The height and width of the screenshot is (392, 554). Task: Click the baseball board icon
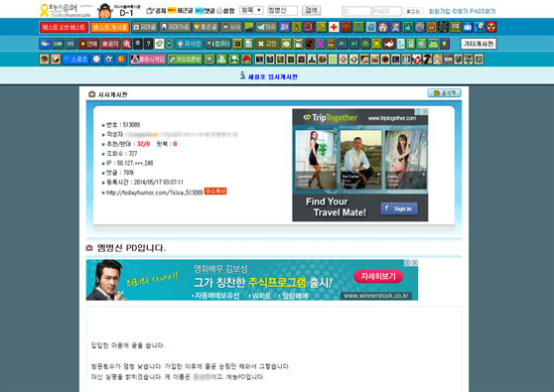tap(96, 59)
